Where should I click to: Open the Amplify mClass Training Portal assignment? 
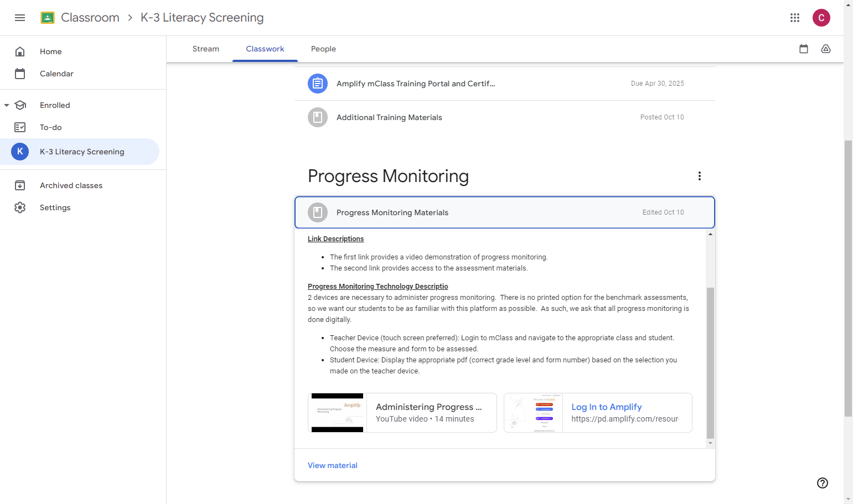pos(505,84)
